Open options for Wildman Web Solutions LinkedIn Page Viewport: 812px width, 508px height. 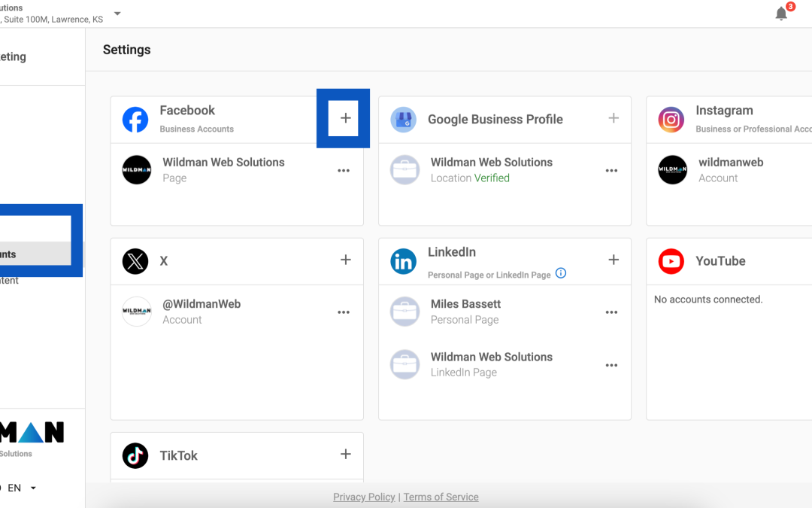(611, 366)
